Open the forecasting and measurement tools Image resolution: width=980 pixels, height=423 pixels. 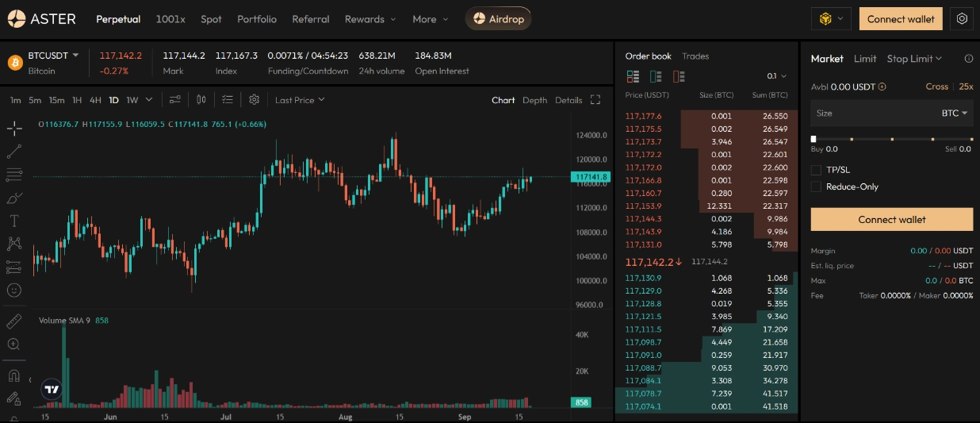tap(14, 267)
